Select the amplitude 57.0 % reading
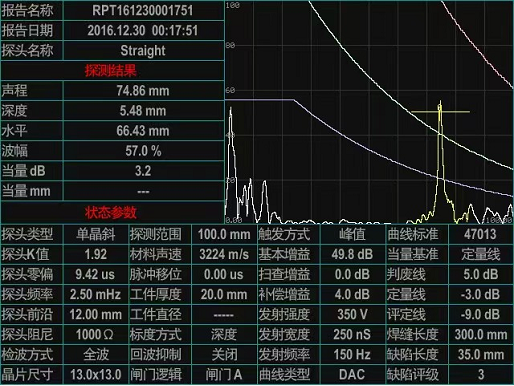The height and width of the screenshot is (386, 514). (143, 151)
